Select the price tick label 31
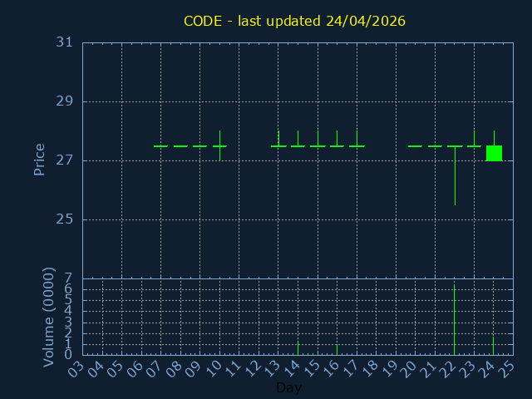 [65, 42]
